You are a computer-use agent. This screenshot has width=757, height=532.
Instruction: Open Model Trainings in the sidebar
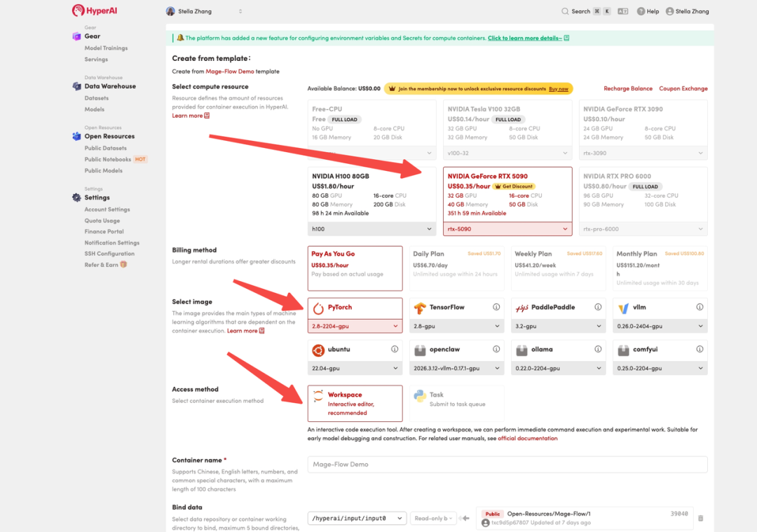[x=107, y=48]
